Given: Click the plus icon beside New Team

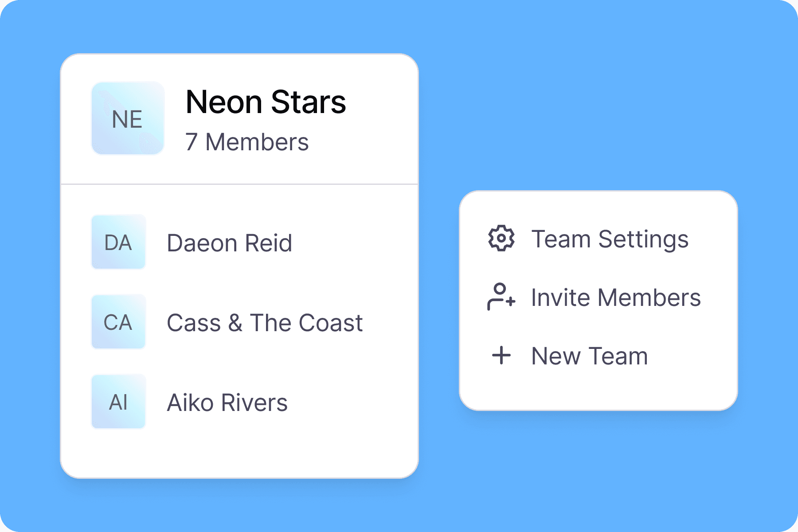Looking at the screenshot, I should (501, 356).
